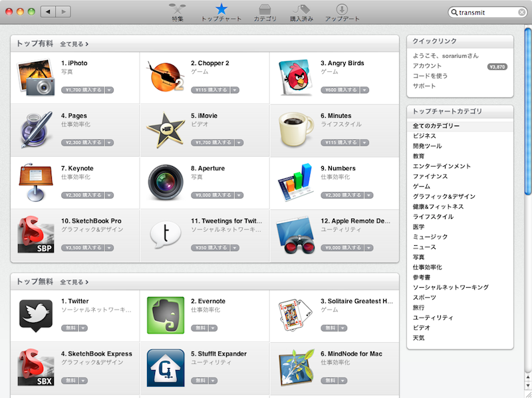The width and height of the screenshot is (532, 398).
Task: Select the ゲーム category
Action: pyautogui.click(x=421, y=187)
